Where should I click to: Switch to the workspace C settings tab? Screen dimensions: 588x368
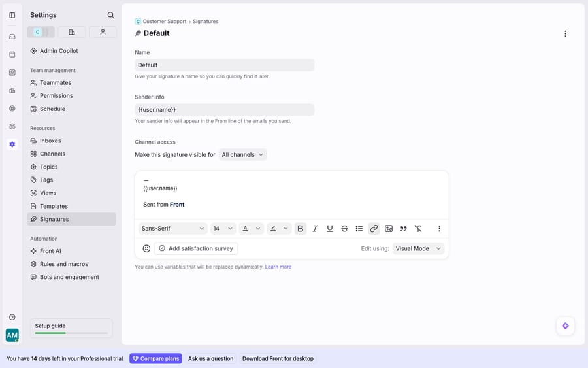[41, 32]
